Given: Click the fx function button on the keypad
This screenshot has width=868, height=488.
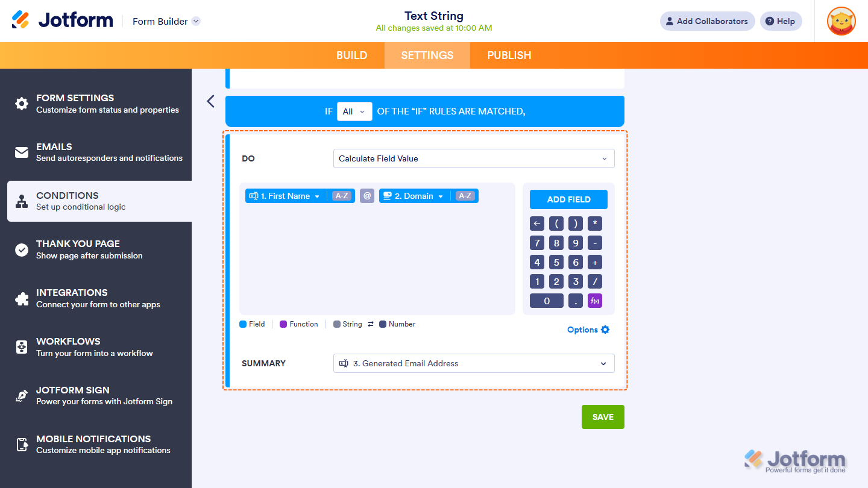Looking at the screenshot, I should (594, 300).
